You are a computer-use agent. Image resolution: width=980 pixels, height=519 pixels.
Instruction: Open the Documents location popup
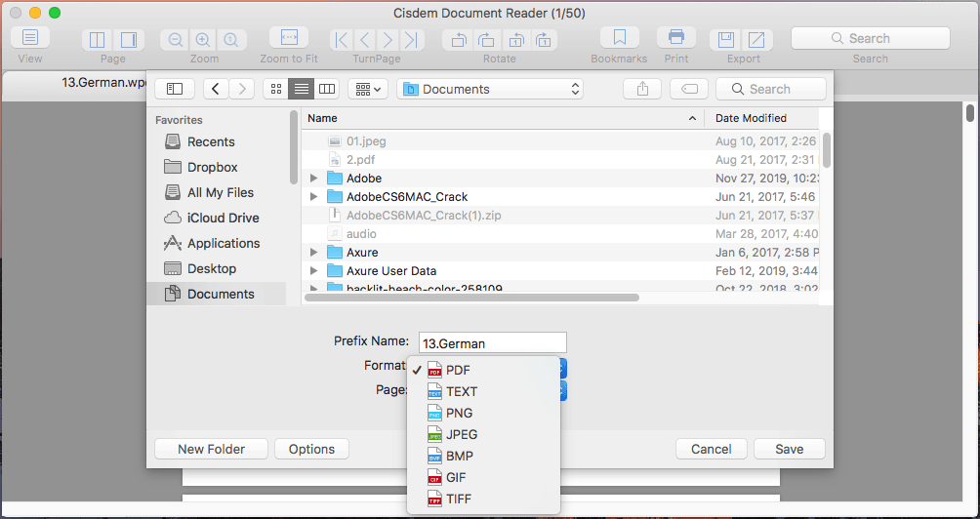[490, 89]
